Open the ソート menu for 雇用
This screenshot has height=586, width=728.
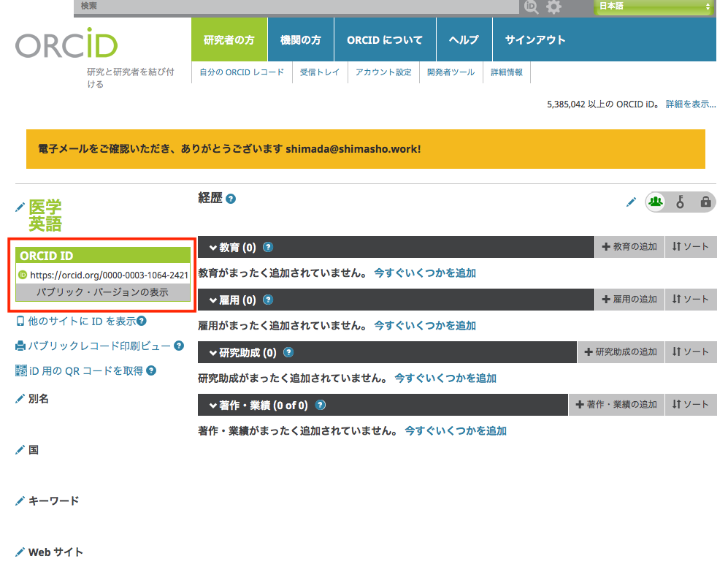coord(691,300)
